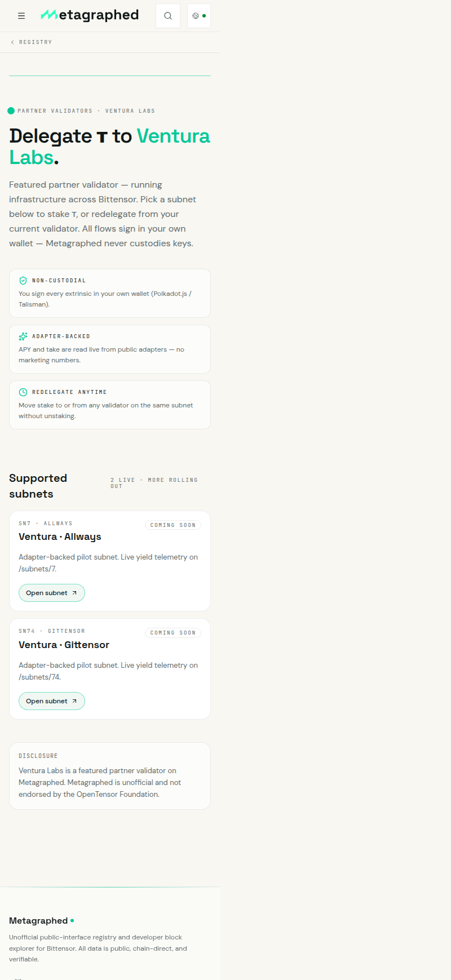Click the SN7 · ALLWAYS label
This screenshot has width=451, height=980.
point(46,524)
